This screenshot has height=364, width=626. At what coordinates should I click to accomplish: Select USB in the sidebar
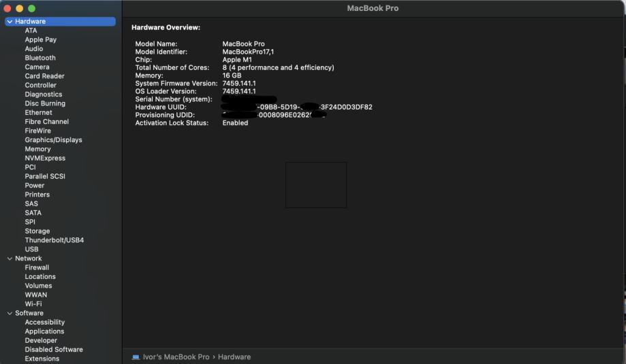pos(31,250)
